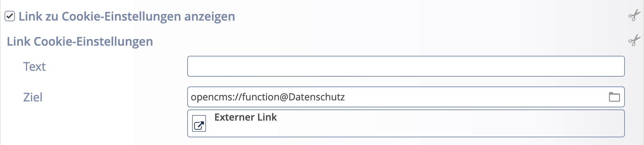Viewport: 644px width, 145px height.
Task: Click the Text field label
Action: click(x=34, y=67)
